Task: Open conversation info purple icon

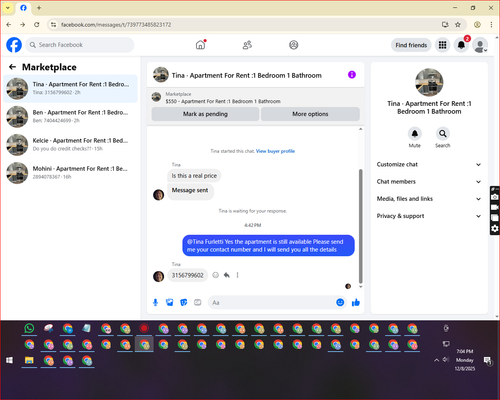Action: coord(352,75)
